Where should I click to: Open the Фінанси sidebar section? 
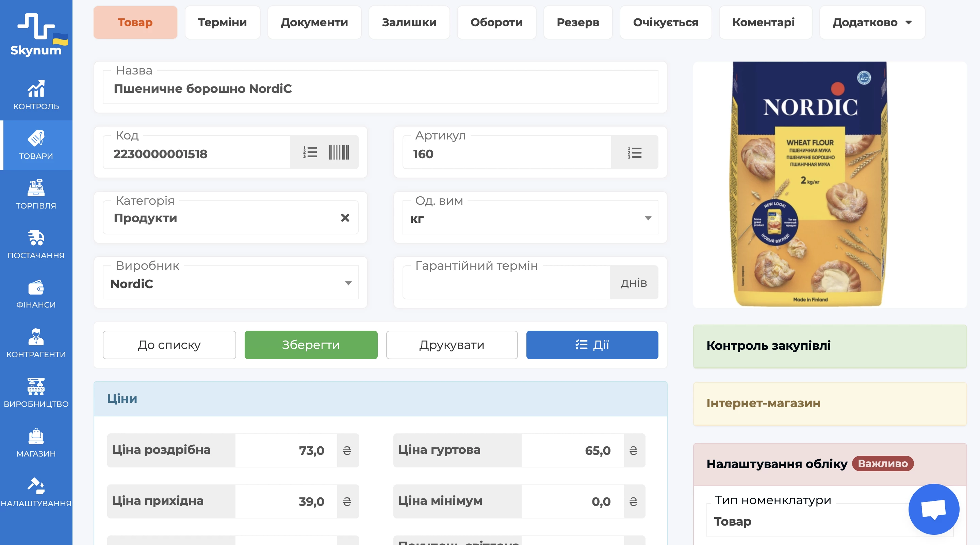(x=36, y=294)
